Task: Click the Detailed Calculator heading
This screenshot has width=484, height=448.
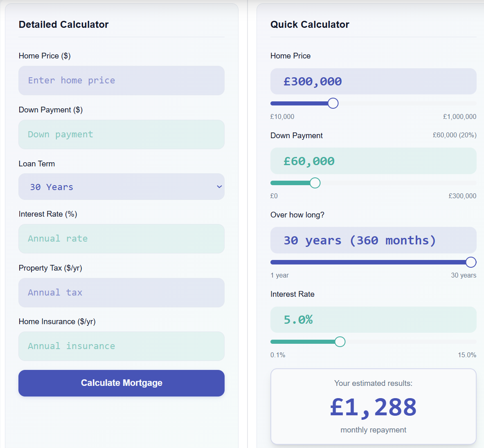Action: (x=63, y=25)
